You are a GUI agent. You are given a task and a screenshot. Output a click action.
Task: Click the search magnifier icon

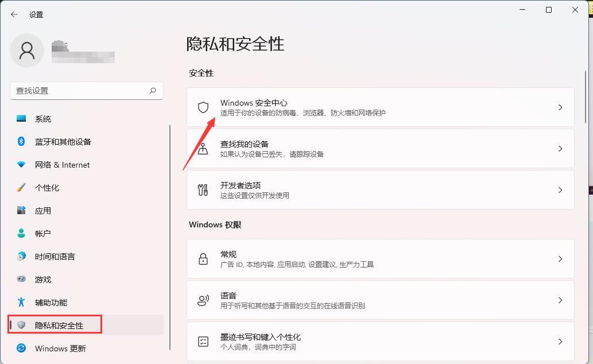pyautogui.click(x=153, y=91)
